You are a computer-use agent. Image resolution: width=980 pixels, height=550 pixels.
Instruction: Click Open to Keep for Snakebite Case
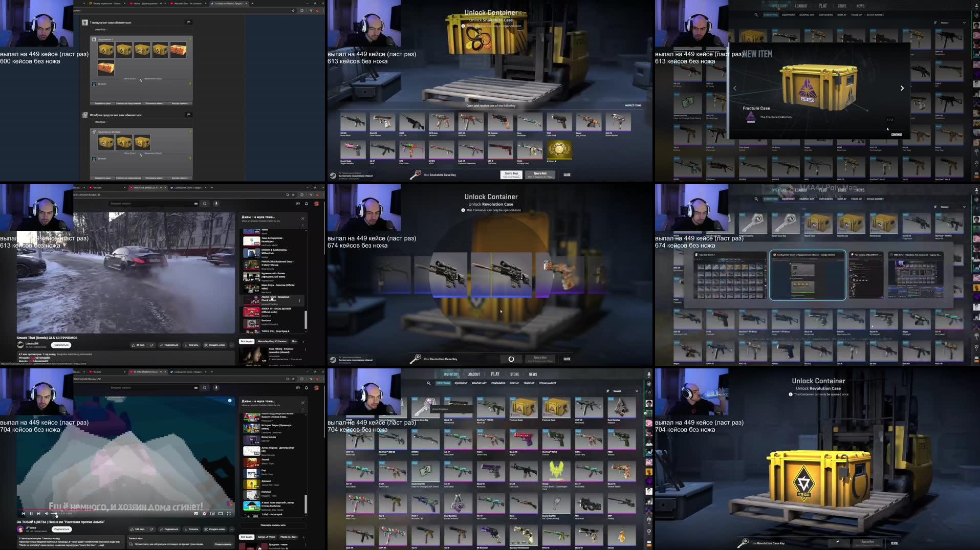(511, 174)
